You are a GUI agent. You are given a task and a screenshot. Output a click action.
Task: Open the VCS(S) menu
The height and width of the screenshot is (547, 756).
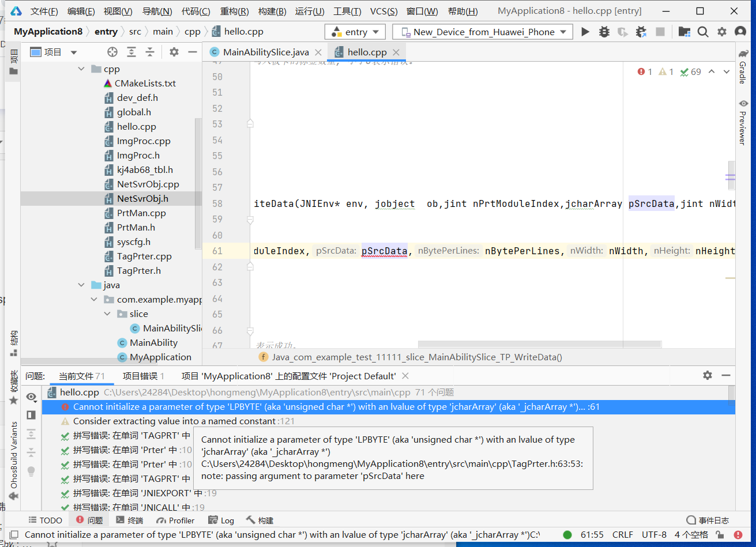(x=383, y=11)
